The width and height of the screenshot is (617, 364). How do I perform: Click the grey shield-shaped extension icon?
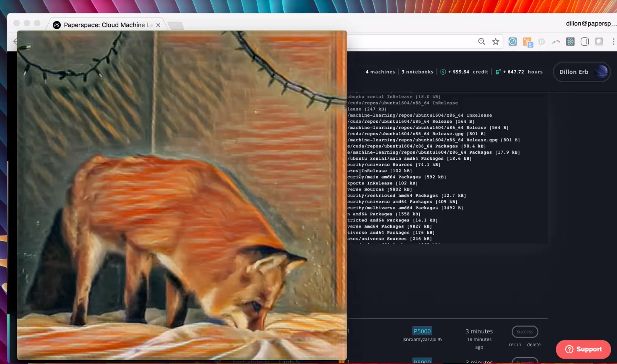coord(599,42)
